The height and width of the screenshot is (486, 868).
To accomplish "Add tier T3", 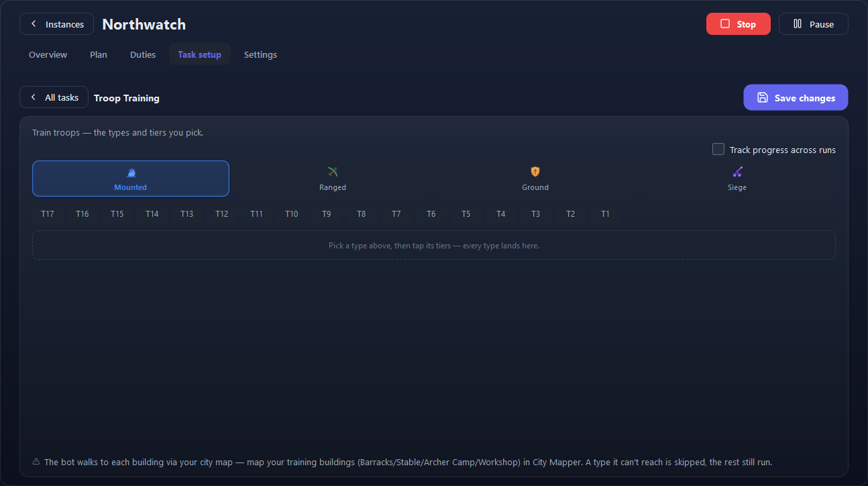I will pos(536,214).
